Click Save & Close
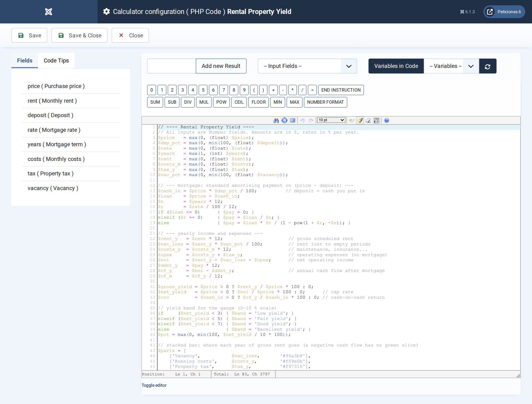Image resolution: width=532 pixels, height=404 pixels. (x=79, y=36)
